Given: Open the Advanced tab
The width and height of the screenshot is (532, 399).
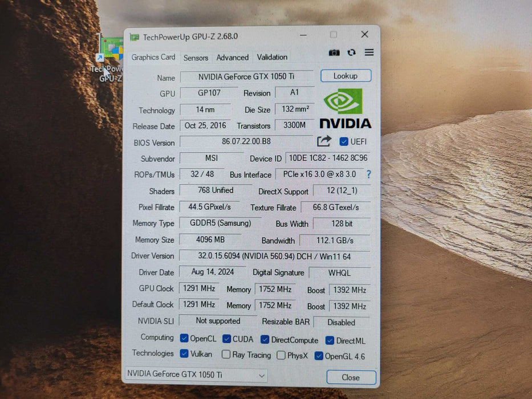Looking at the screenshot, I should (x=233, y=58).
